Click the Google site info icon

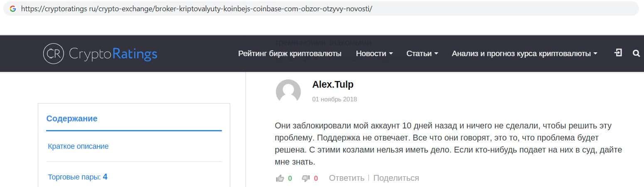tap(12, 9)
